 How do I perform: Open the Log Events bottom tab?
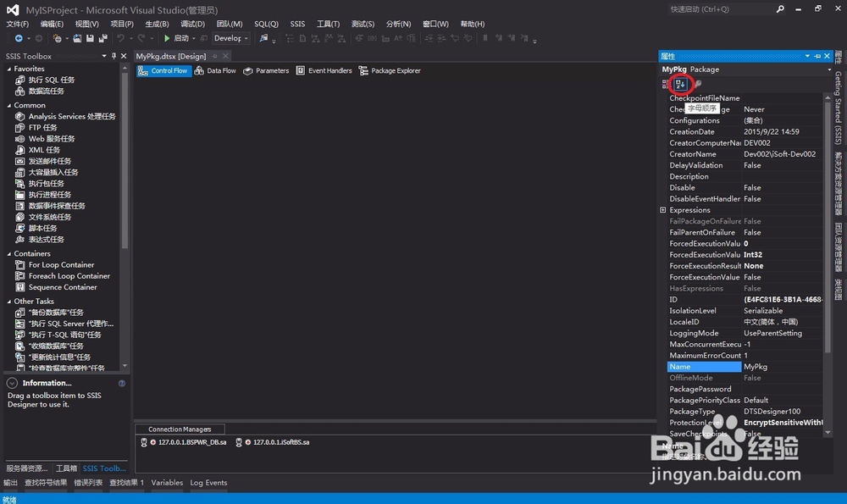[x=208, y=483]
